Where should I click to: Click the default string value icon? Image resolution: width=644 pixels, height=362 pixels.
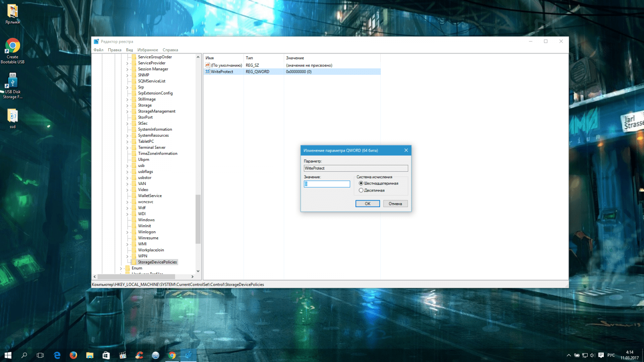pos(208,65)
